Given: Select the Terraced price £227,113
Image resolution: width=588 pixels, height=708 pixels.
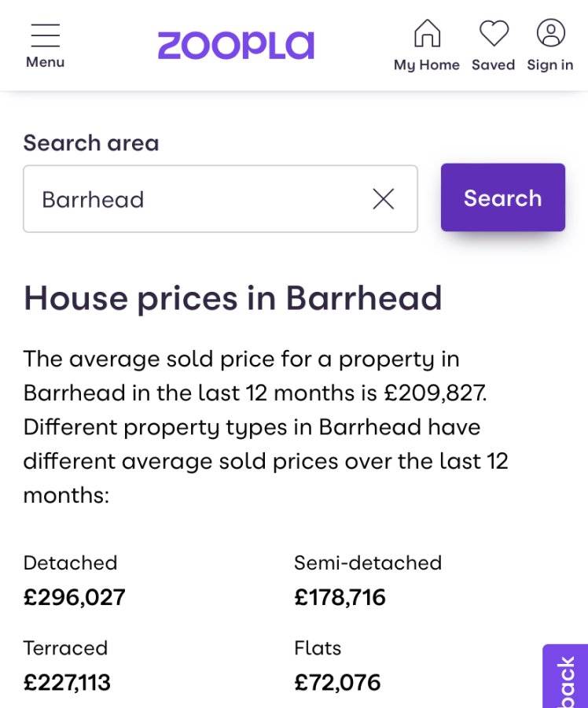Looking at the screenshot, I should click(x=67, y=682).
